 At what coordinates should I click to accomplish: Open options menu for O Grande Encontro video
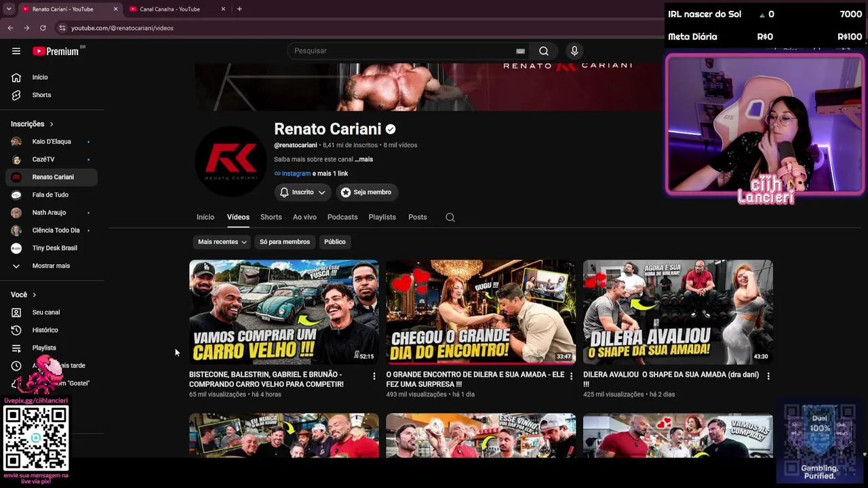point(571,375)
